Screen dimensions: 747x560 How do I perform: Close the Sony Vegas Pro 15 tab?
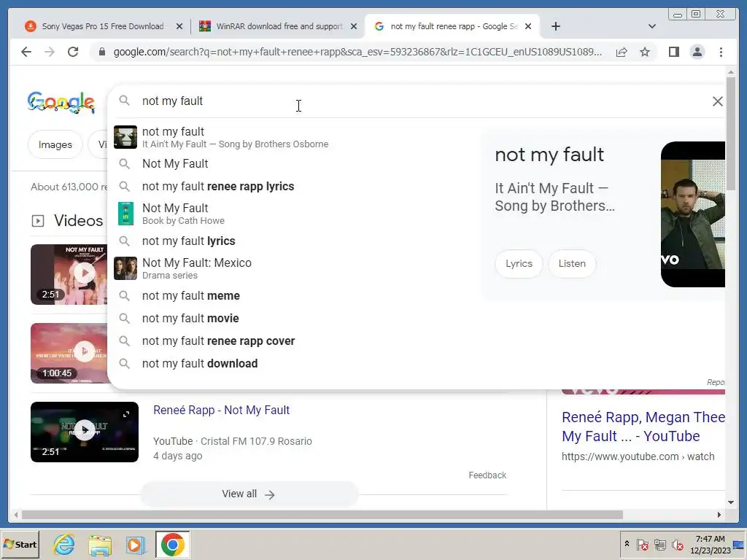point(179,27)
